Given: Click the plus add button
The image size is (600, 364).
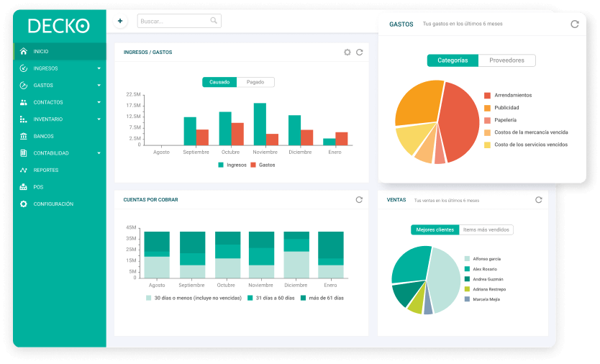Looking at the screenshot, I should pyautogui.click(x=120, y=21).
